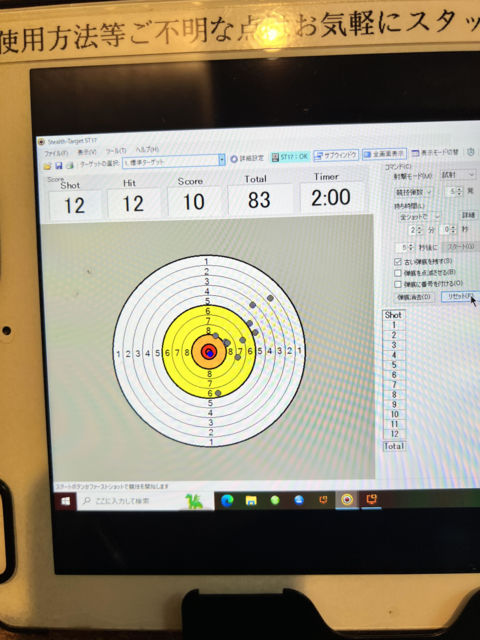The image size is (480, 640).
Task: Click the リセット reset button
Action: tap(460, 296)
